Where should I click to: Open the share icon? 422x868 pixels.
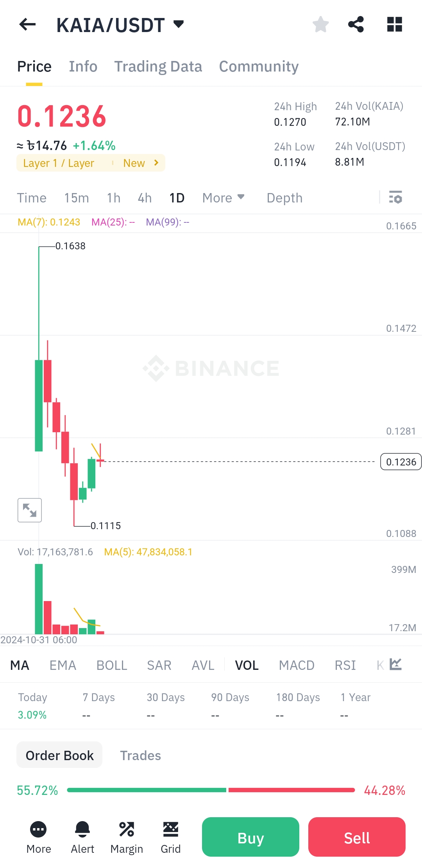pyautogui.click(x=356, y=24)
